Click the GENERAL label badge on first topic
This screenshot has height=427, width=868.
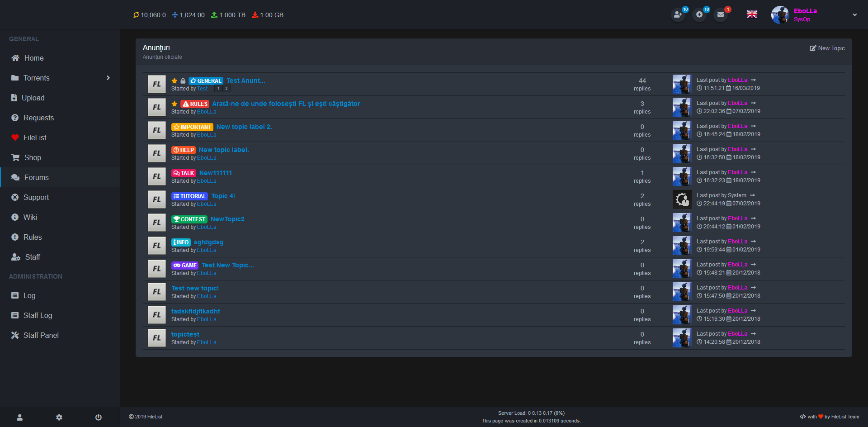pos(206,81)
